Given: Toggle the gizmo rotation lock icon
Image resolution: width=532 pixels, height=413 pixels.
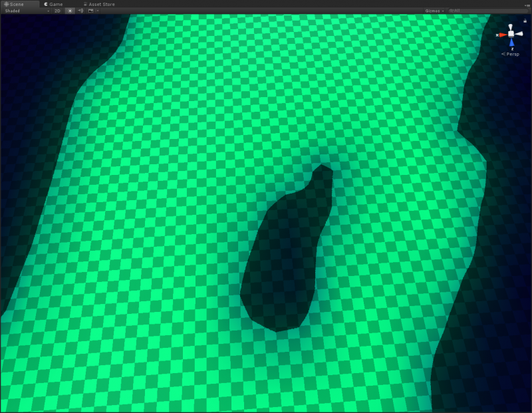Looking at the screenshot, I should [525, 21].
